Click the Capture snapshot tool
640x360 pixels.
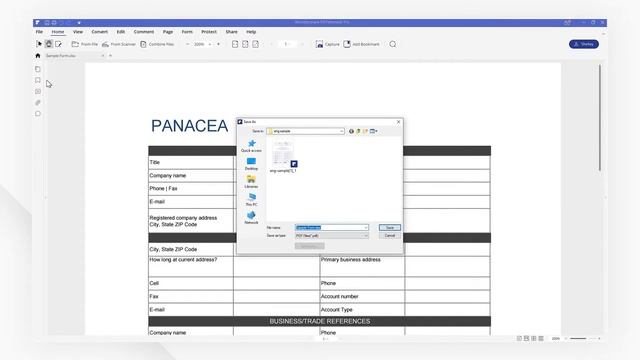(327, 44)
